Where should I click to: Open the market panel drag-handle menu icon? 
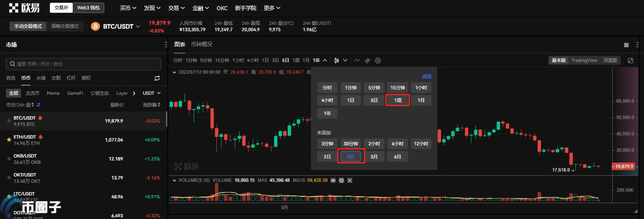click(x=166, y=45)
